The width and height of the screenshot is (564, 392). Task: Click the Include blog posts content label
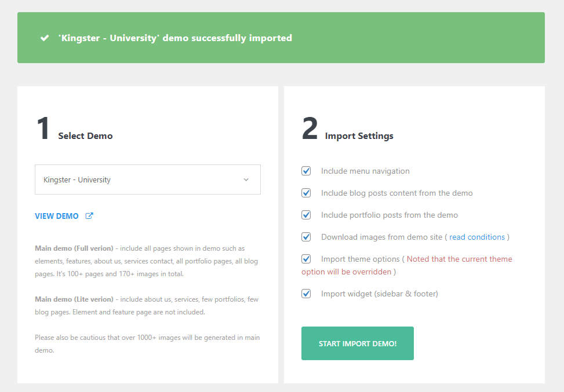point(396,193)
